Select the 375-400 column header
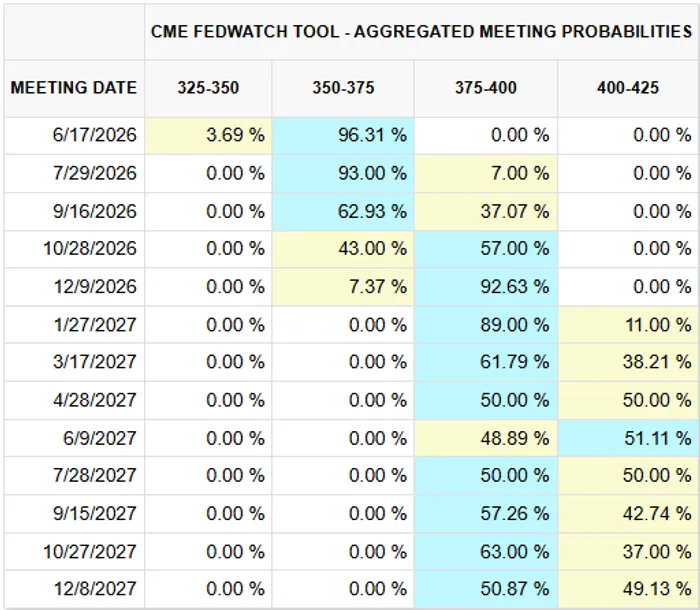Viewport: 700px width, 610px height. click(x=486, y=88)
